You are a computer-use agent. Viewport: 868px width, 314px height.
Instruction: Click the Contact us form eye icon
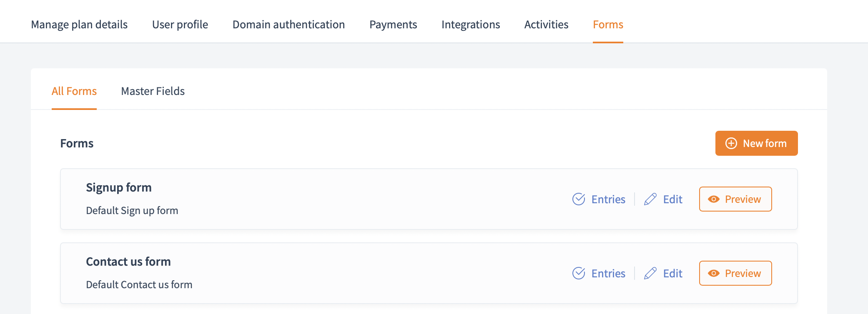click(x=714, y=273)
